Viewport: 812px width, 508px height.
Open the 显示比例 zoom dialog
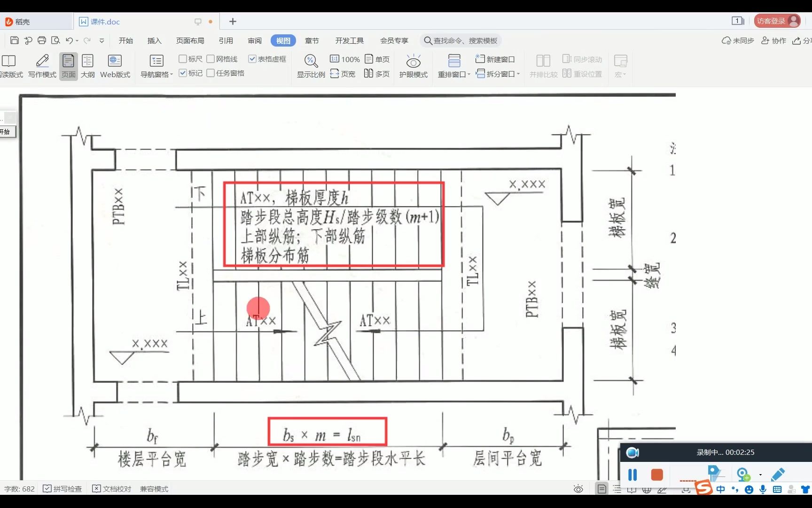(x=311, y=66)
